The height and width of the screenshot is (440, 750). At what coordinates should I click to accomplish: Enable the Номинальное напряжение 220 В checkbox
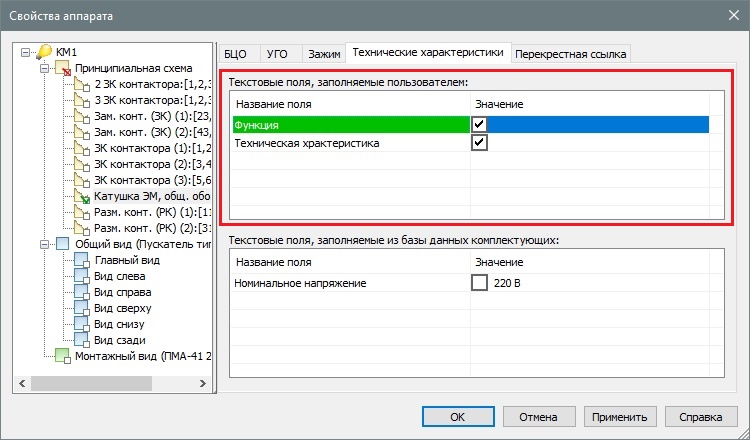click(x=479, y=283)
